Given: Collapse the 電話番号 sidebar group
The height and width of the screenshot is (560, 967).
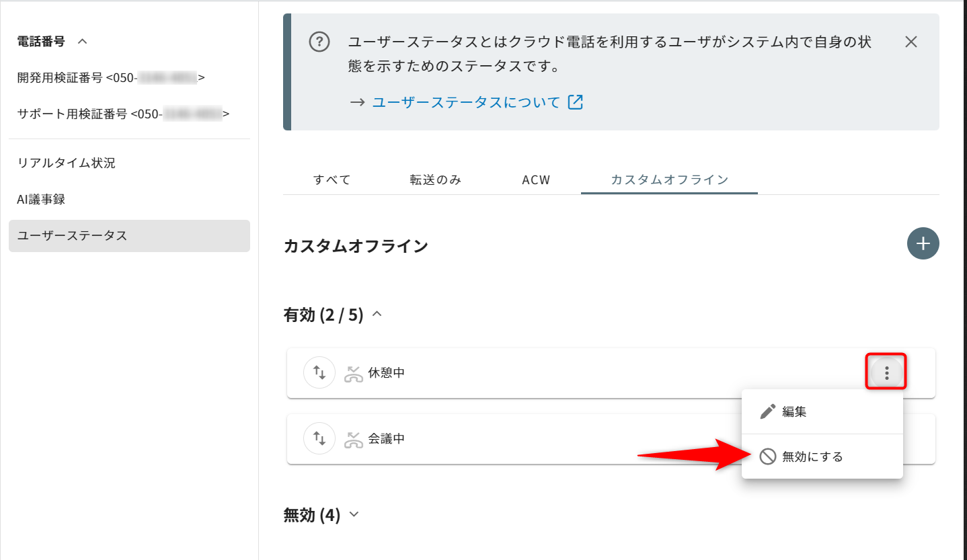Looking at the screenshot, I should tap(83, 41).
